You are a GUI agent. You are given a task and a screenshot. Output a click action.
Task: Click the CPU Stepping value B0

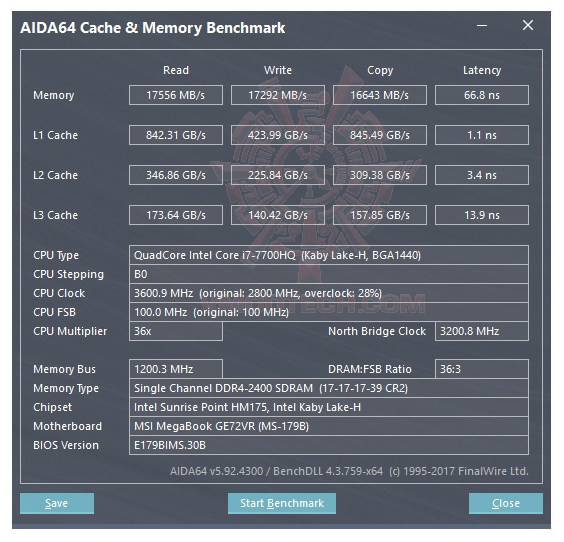pyautogui.click(x=329, y=274)
